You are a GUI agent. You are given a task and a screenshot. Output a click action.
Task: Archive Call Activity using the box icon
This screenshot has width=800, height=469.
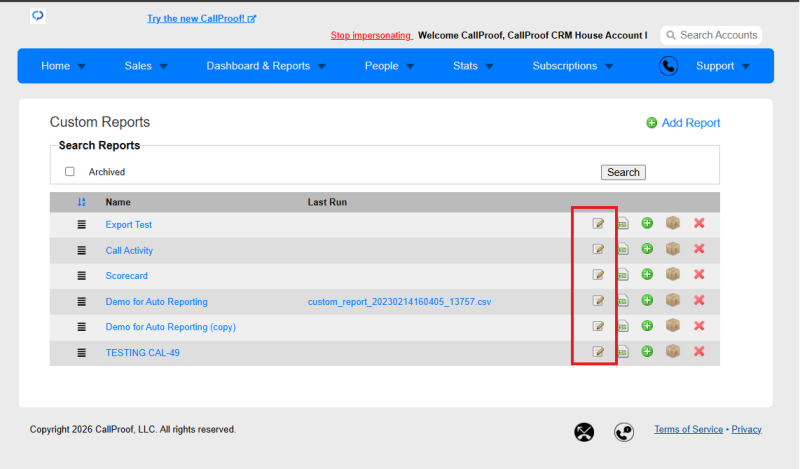673,249
